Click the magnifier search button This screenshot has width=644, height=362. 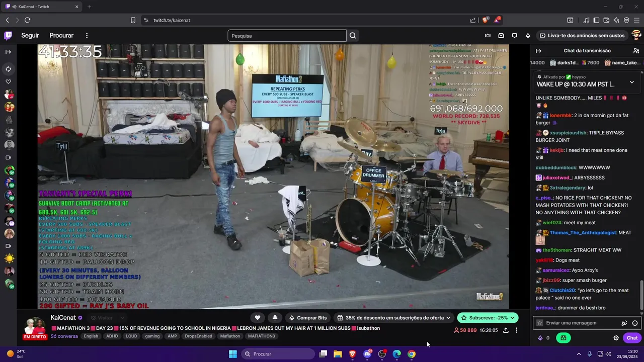[353, 36]
